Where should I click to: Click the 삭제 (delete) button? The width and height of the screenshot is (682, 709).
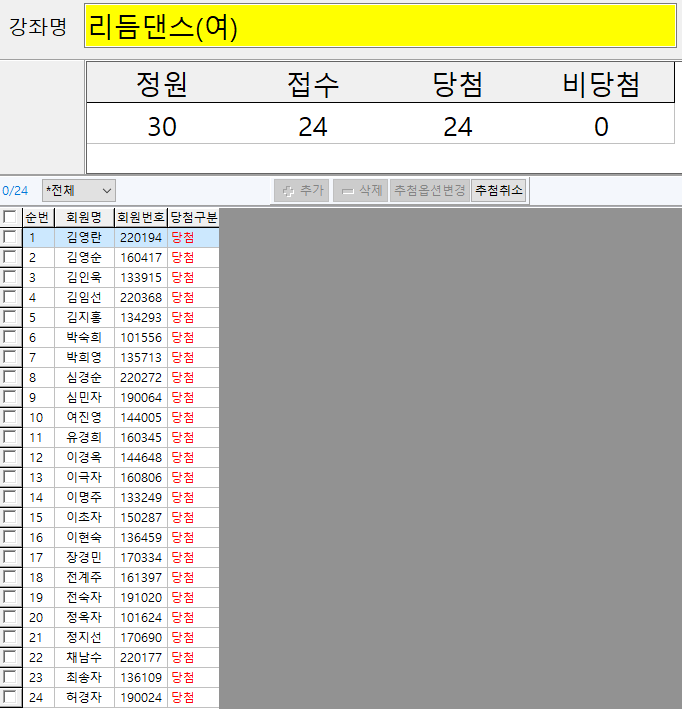360,190
